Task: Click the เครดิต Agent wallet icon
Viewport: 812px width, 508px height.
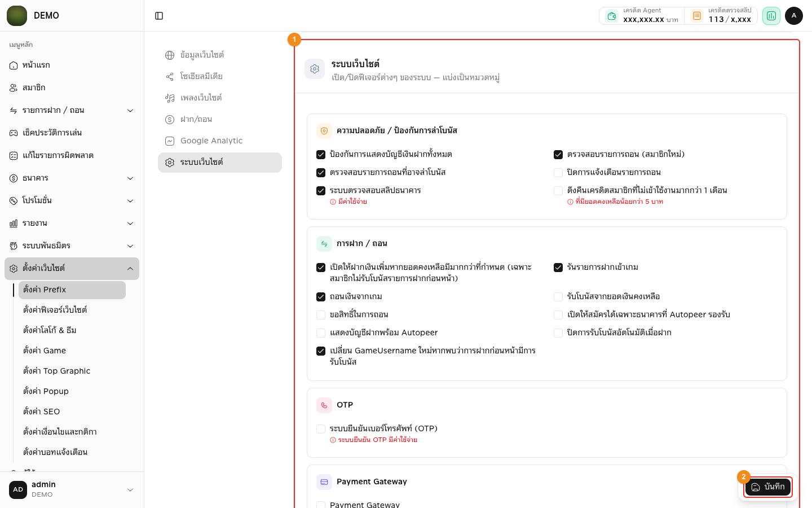Action: [x=612, y=16]
